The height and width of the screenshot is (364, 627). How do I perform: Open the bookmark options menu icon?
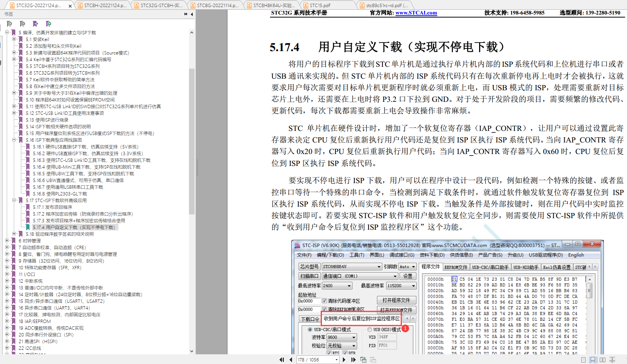coord(49,24)
